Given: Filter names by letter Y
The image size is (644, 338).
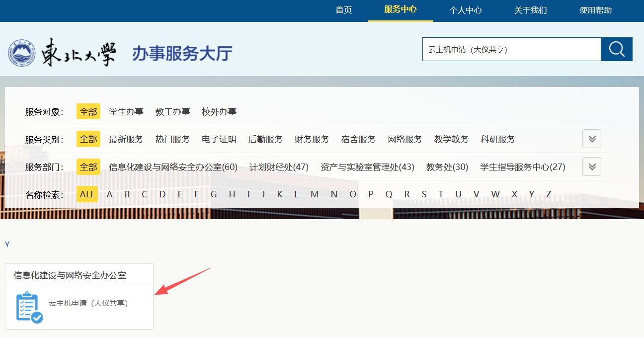Looking at the screenshot, I should 531,194.
